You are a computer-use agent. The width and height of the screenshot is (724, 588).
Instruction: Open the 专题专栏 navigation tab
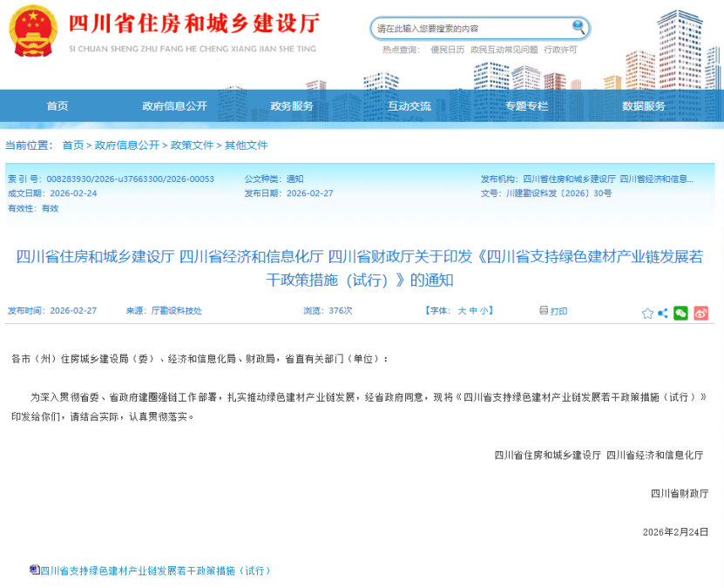tap(526, 106)
